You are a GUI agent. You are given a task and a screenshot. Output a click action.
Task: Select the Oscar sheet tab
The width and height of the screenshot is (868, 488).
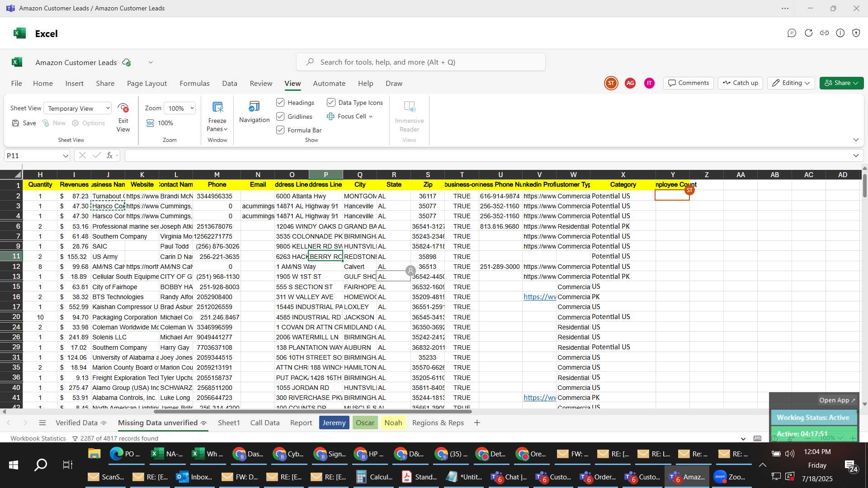click(x=365, y=423)
